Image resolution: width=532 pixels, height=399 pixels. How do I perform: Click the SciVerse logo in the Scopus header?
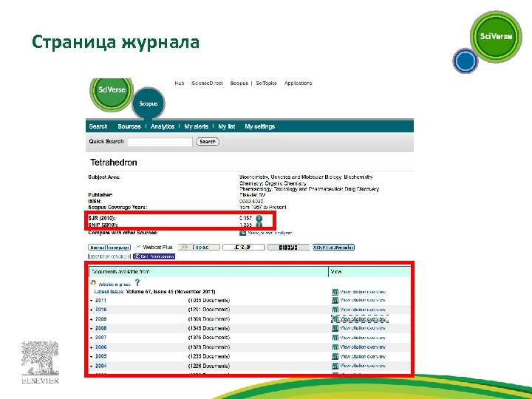tap(112, 91)
